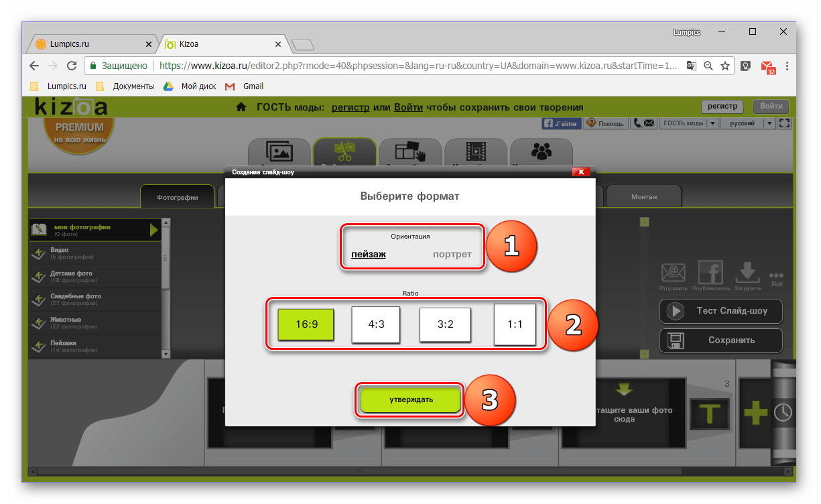Open the film strip video icon tab
The image size is (821, 504).
click(x=476, y=151)
